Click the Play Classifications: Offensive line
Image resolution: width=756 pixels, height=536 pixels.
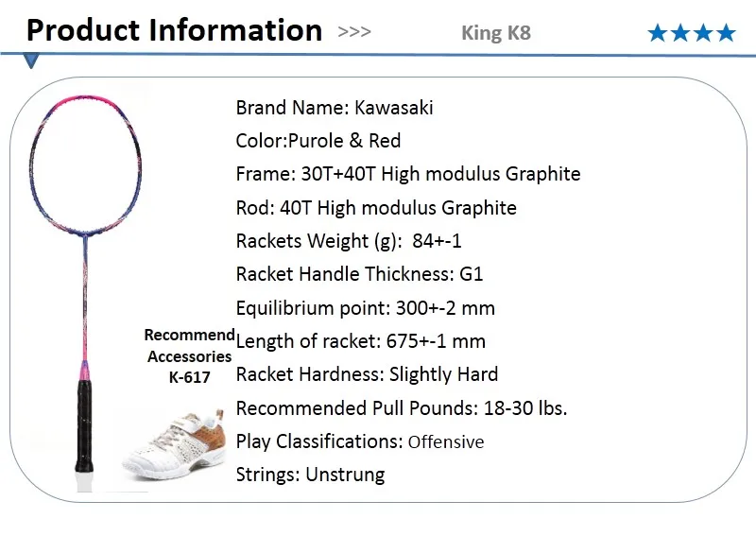(360, 441)
